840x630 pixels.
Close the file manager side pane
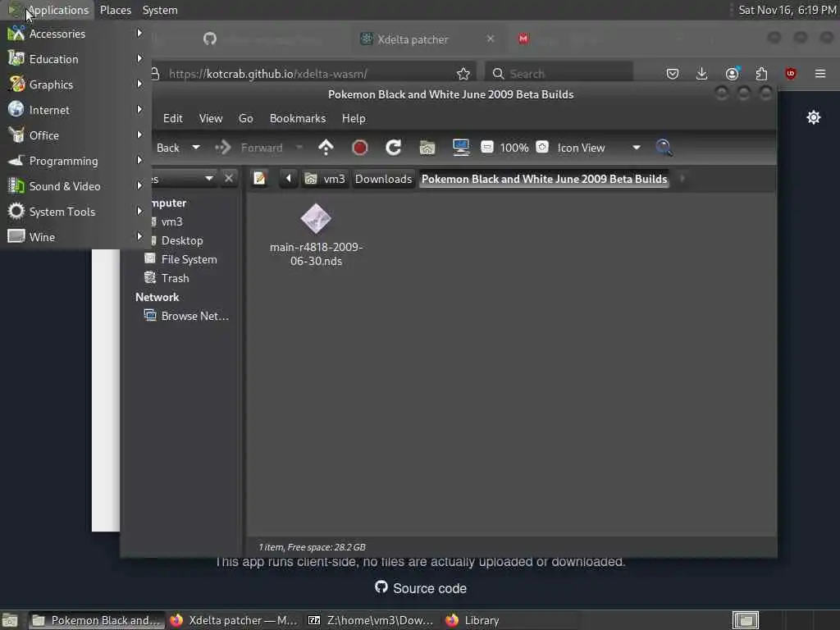click(x=229, y=178)
